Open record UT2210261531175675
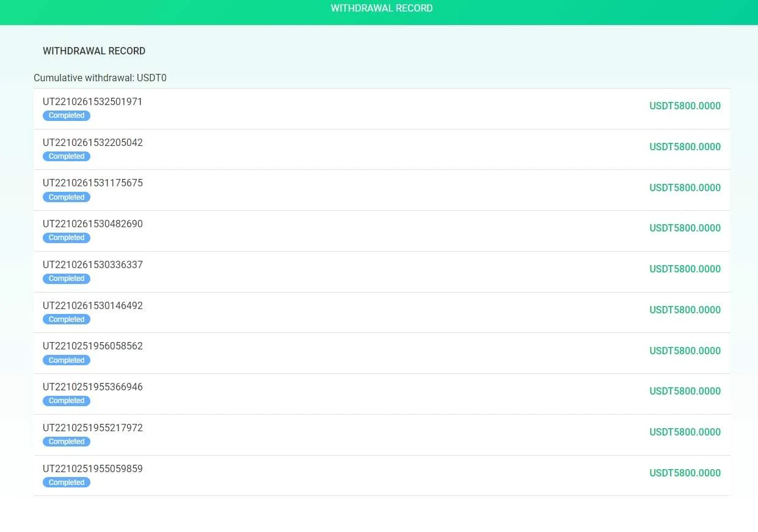This screenshot has width=758, height=532. (x=382, y=191)
